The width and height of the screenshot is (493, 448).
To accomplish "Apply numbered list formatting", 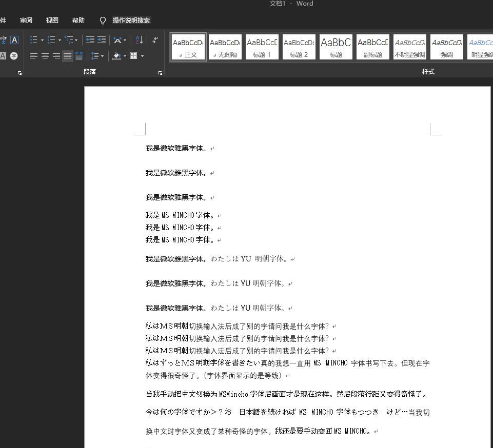I will 51,40.
